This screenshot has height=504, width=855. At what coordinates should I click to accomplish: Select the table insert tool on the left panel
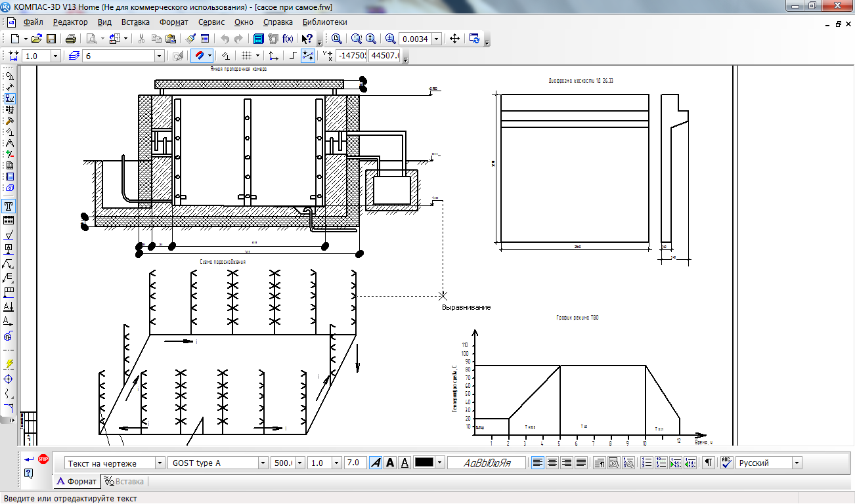(x=9, y=220)
